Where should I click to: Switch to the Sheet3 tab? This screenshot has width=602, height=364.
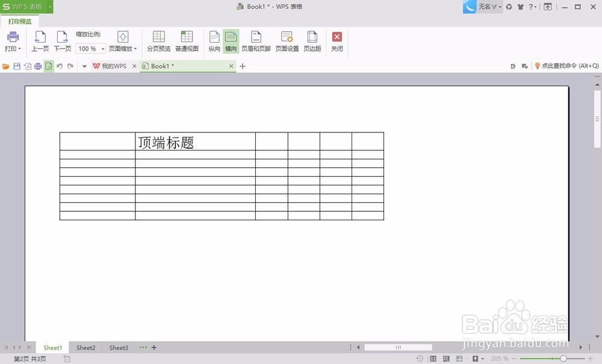click(x=119, y=348)
